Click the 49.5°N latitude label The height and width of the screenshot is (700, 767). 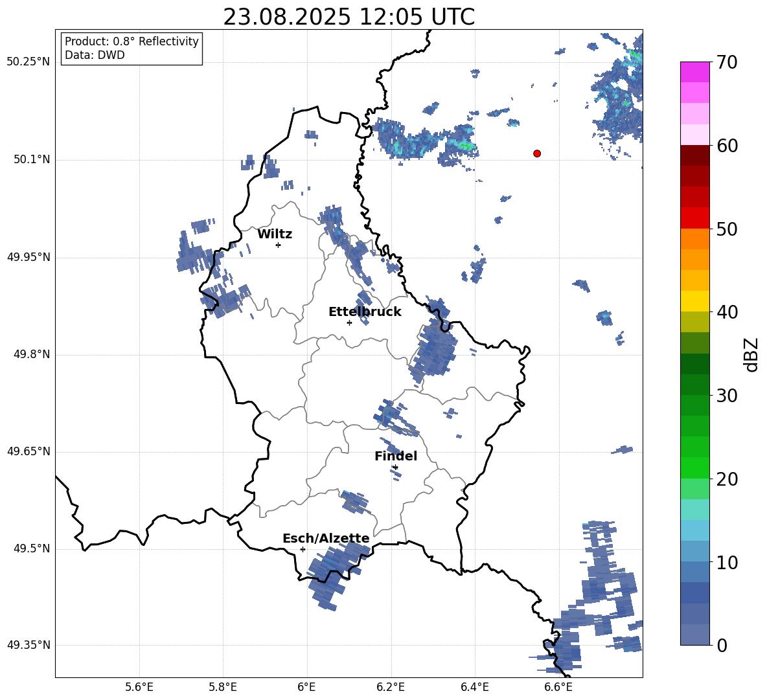coord(32,548)
